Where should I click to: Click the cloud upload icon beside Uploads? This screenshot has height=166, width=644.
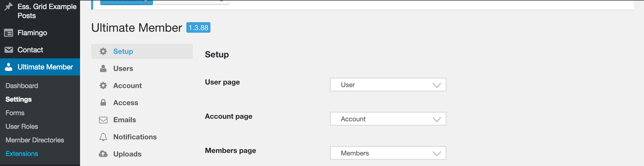[x=103, y=154]
